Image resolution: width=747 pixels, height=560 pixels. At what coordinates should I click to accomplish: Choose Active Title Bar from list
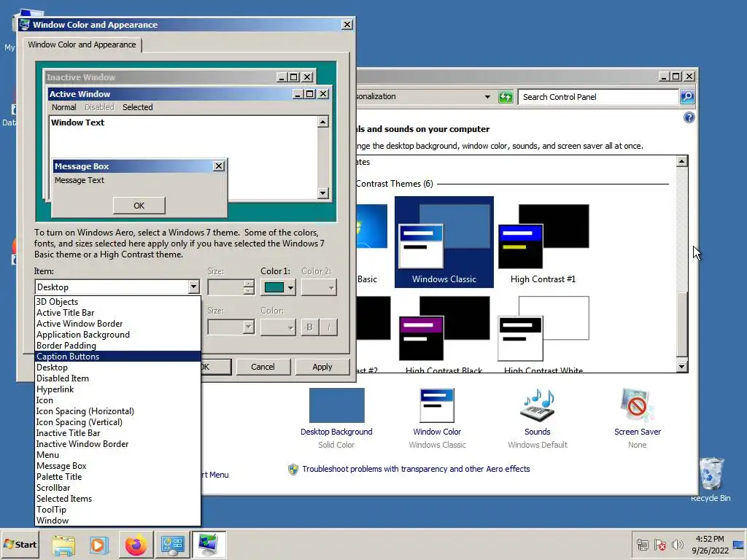(117, 312)
